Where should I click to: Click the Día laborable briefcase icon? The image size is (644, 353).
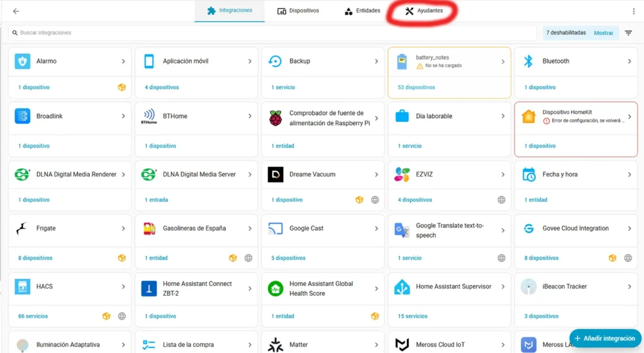(x=402, y=116)
